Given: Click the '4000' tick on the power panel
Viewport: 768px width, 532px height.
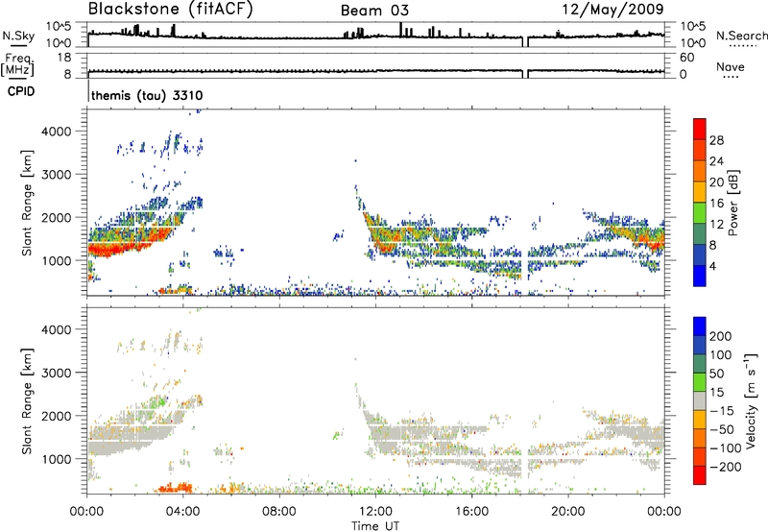Looking at the screenshot, I should click(57, 132).
